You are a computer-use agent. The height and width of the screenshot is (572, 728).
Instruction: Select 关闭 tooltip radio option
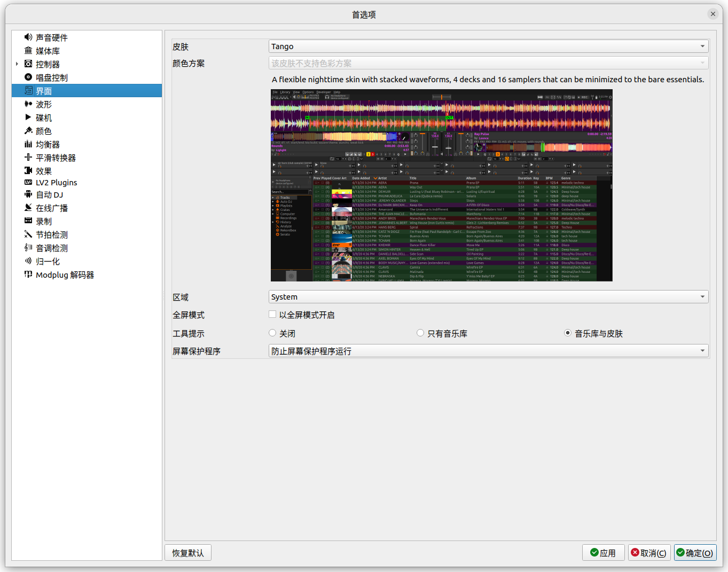[272, 333]
